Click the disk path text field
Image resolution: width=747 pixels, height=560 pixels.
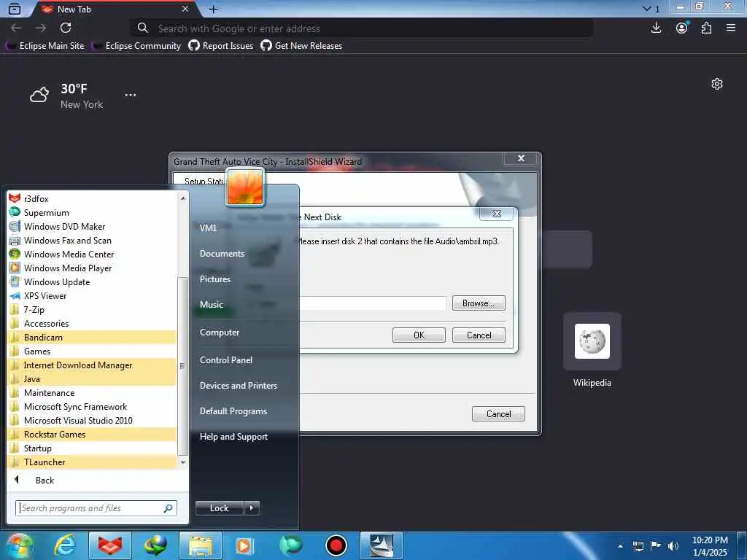click(373, 303)
